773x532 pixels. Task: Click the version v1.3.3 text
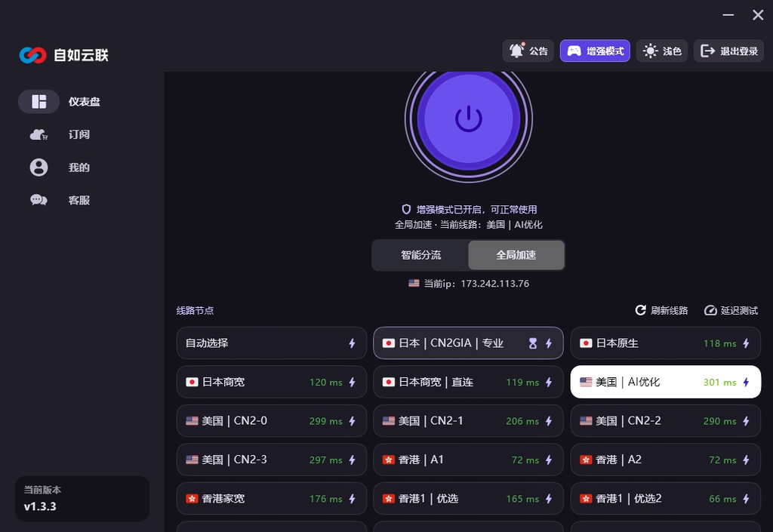click(40, 506)
